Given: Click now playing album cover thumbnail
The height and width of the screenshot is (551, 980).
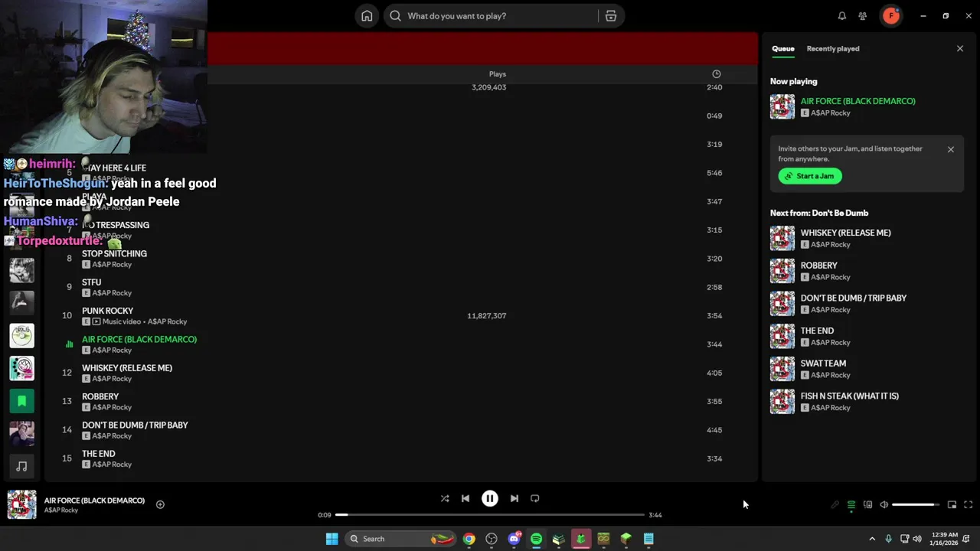Looking at the screenshot, I should click(21, 504).
